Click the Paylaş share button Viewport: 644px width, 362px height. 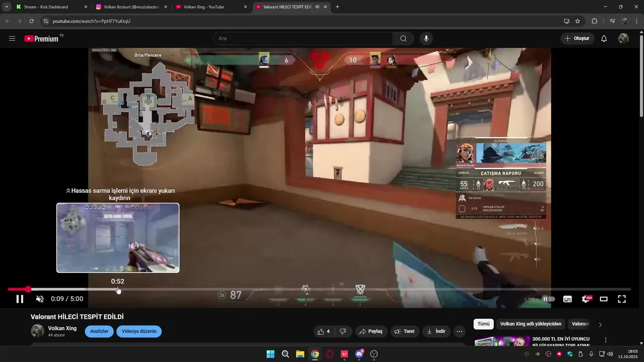[371, 331]
